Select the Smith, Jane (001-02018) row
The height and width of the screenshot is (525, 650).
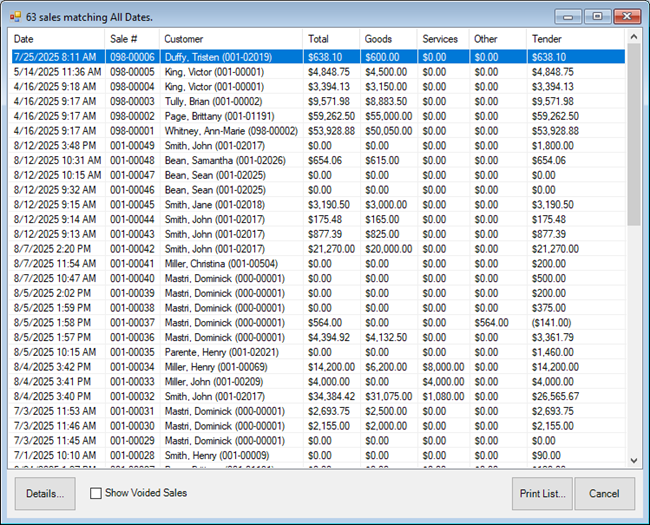318,204
